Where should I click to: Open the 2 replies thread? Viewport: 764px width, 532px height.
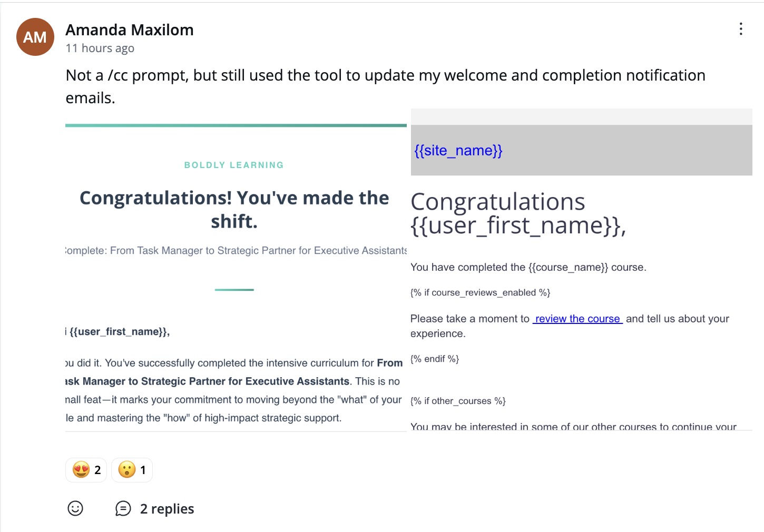tap(166, 508)
